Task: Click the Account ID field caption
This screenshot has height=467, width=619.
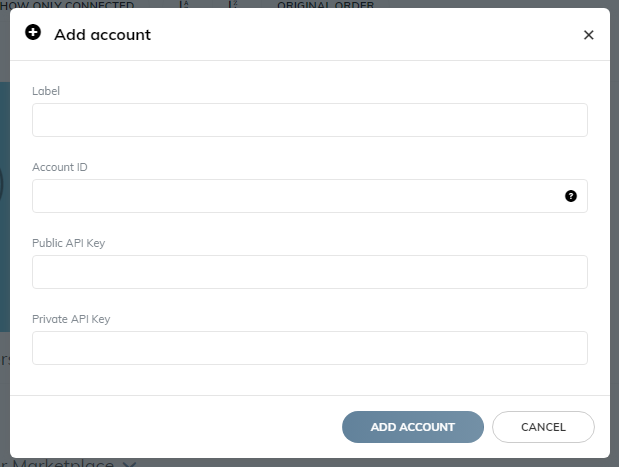Action: [60, 167]
